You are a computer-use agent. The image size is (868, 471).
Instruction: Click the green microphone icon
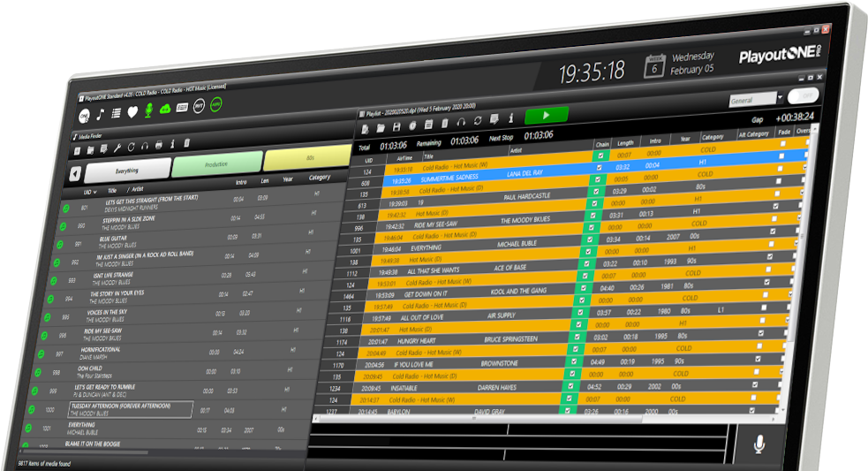point(148,110)
